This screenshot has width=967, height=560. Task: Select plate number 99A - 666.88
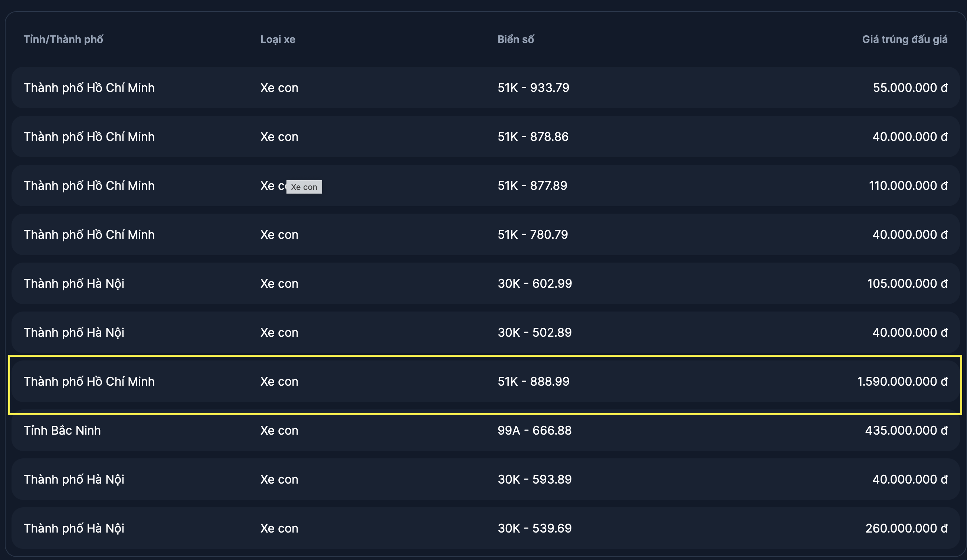tap(534, 430)
